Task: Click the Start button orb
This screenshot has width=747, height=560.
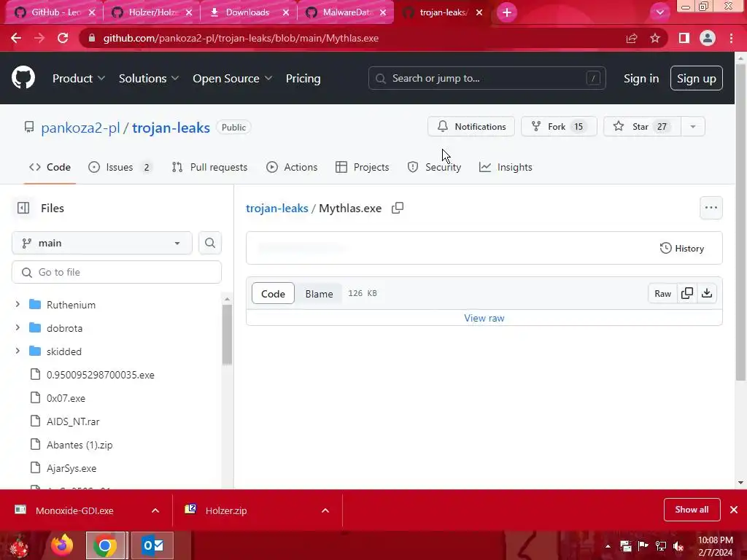Action: click(x=19, y=546)
